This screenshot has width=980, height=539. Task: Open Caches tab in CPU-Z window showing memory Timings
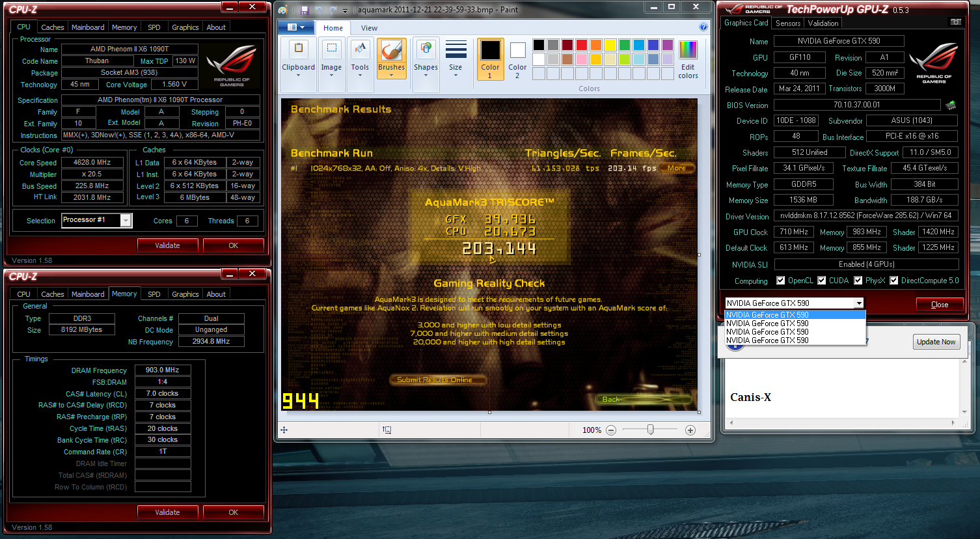click(53, 294)
